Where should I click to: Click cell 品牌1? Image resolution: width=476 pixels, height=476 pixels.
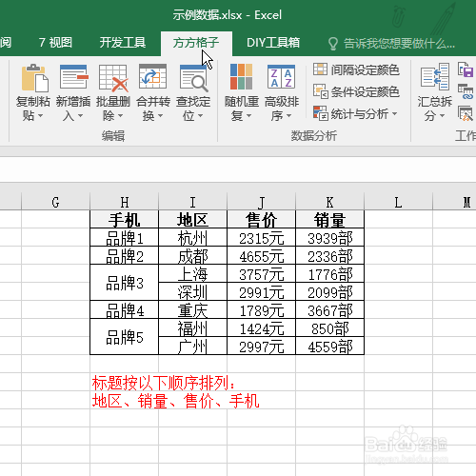[x=124, y=237]
